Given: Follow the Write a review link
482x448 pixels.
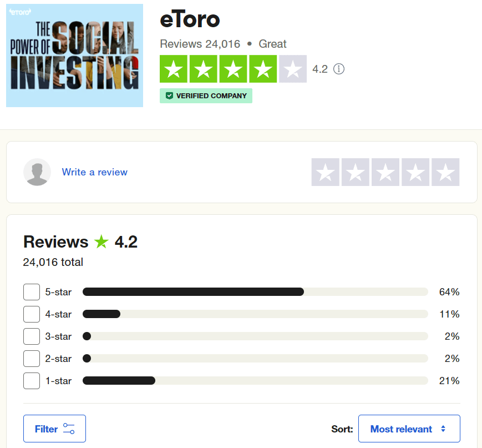Looking at the screenshot, I should [95, 172].
